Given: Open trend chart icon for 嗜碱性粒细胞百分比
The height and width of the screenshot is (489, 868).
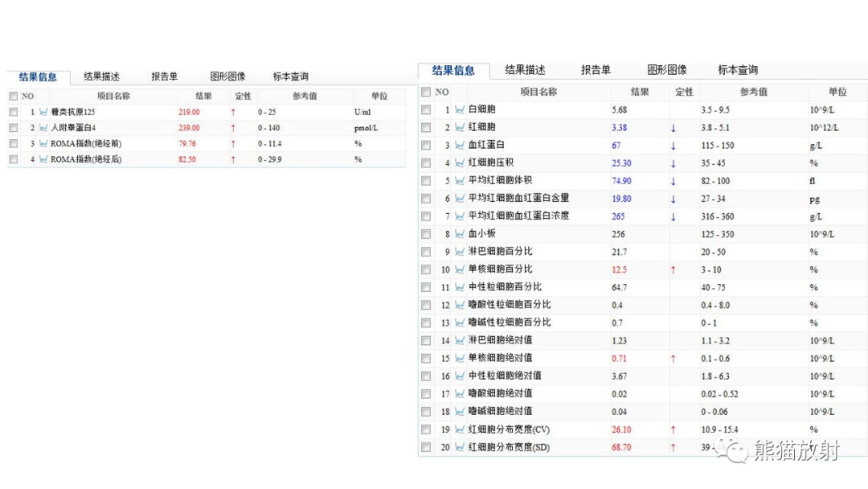Looking at the screenshot, I should 460,323.
